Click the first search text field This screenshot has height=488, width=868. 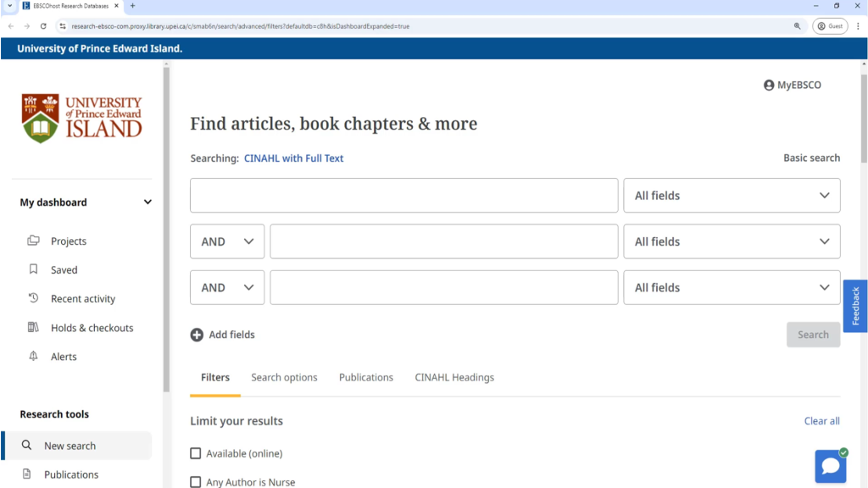[403, 196]
